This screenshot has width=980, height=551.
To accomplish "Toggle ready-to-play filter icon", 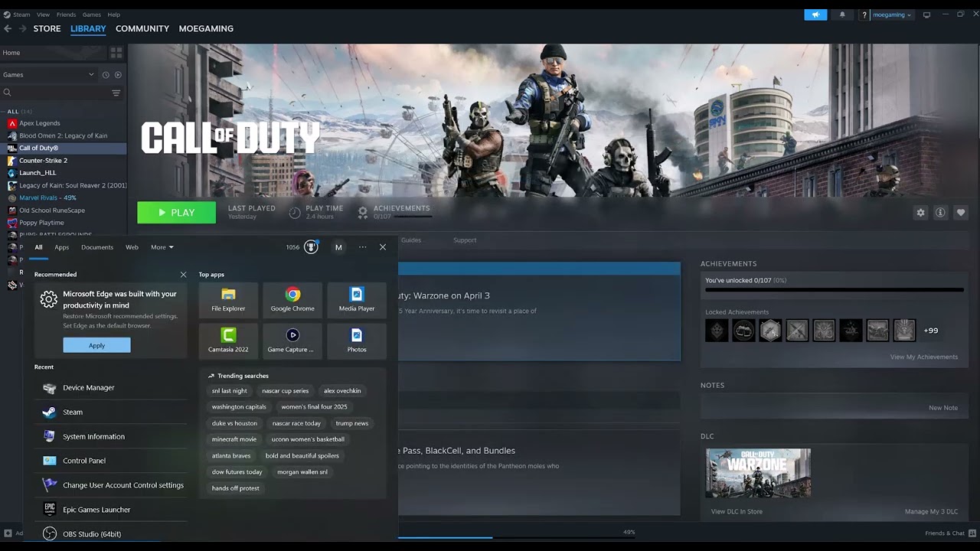I will coord(118,74).
